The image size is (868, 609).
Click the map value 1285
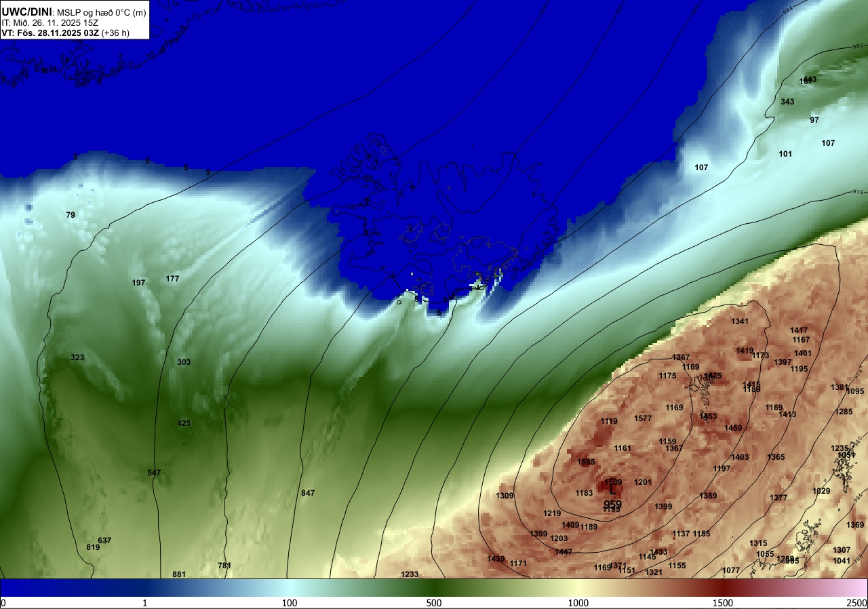pyautogui.click(x=844, y=412)
